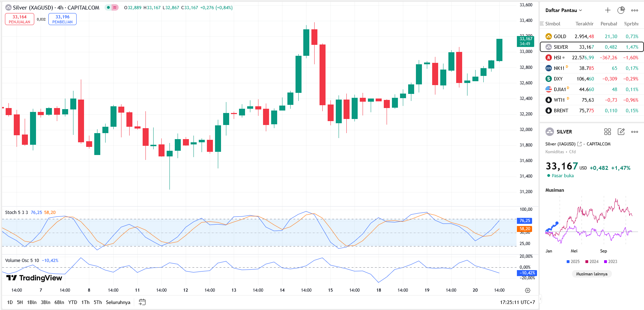
Task: Open the go-to-date calendar icon
Action: [142, 302]
